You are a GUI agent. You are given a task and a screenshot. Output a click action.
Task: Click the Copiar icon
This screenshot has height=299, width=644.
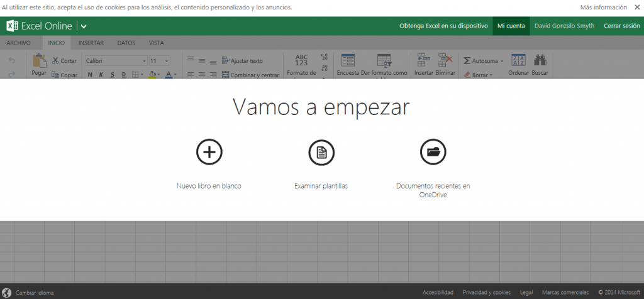(55, 75)
